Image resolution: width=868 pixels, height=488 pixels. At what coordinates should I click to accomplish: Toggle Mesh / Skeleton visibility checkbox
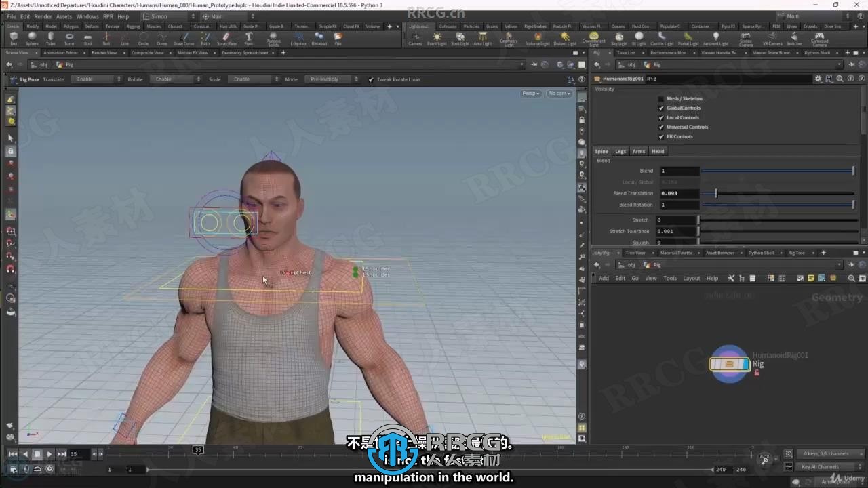coord(661,98)
